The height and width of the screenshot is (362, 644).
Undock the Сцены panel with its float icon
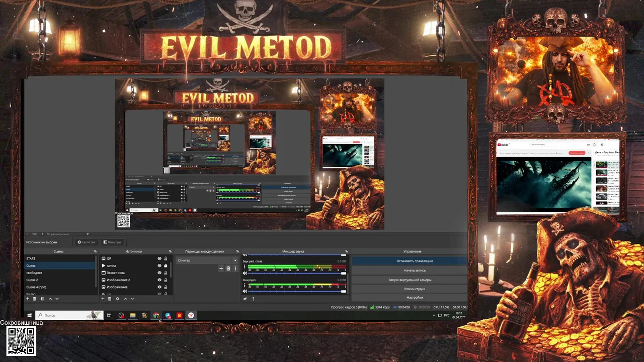click(x=95, y=251)
